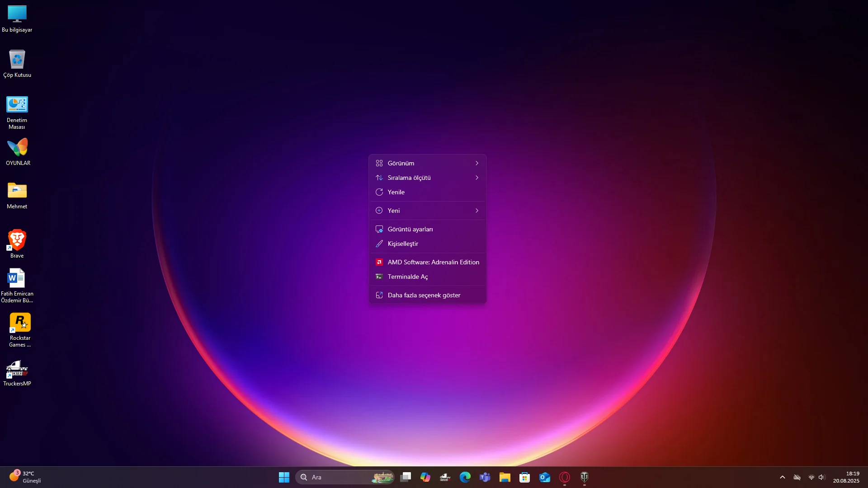Open Çöp Kutusu recycle bin icon

tap(17, 60)
